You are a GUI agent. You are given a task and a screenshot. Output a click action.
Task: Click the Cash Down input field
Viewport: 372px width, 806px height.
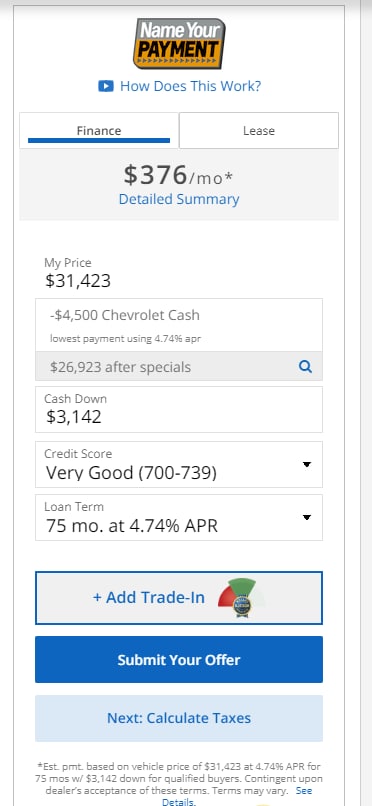tap(179, 410)
